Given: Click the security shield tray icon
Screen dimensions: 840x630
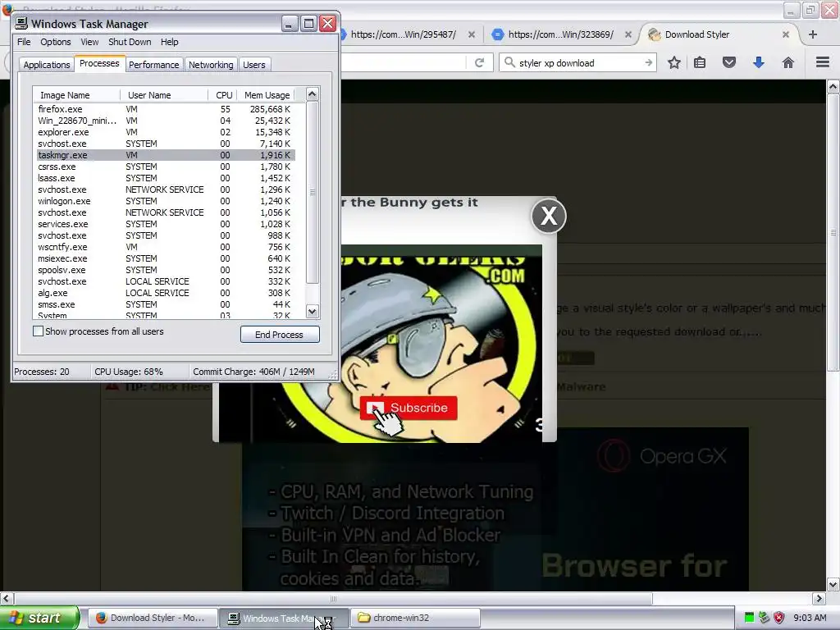Looking at the screenshot, I should (779, 618).
